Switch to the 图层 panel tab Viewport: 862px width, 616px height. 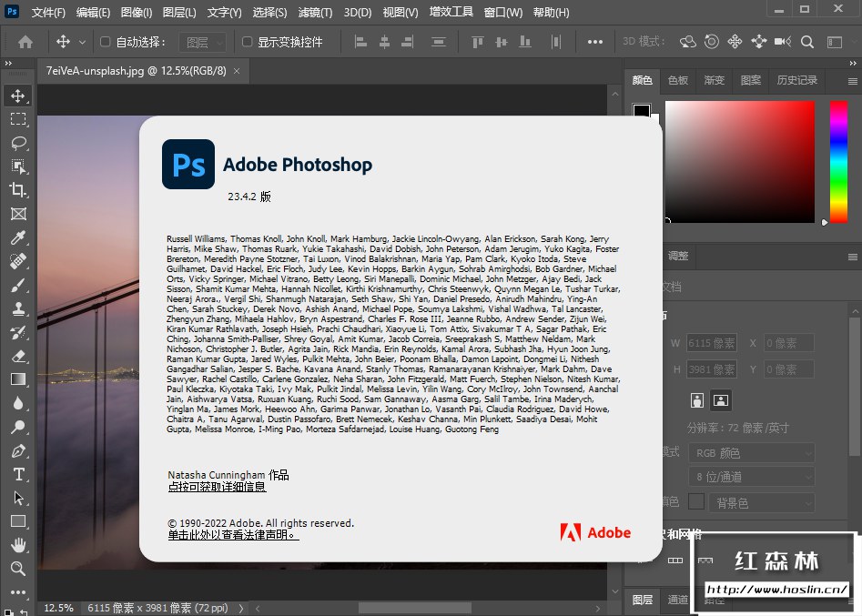tap(642, 600)
